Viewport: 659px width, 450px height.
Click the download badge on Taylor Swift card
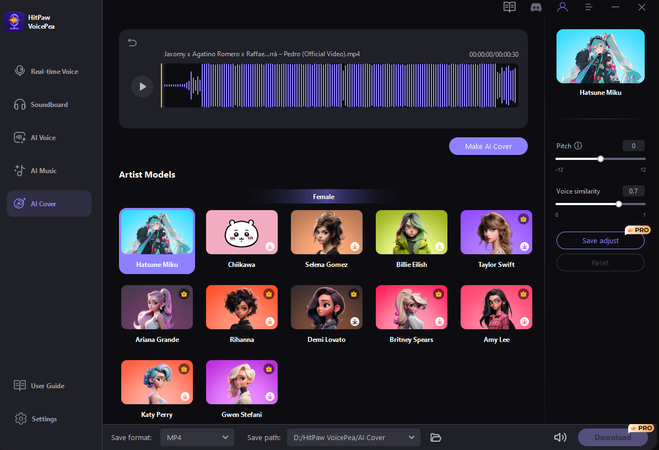[x=525, y=246]
